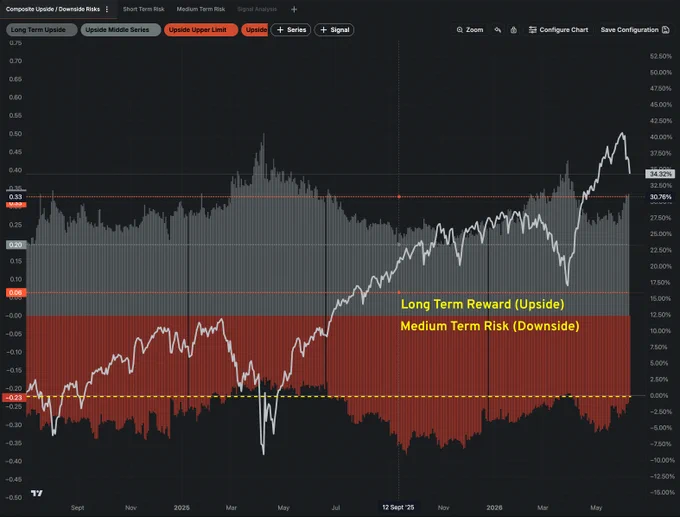The height and width of the screenshot is (517, 680).
Task: Click the 2026 label on time axis
Action: point(494,507)
